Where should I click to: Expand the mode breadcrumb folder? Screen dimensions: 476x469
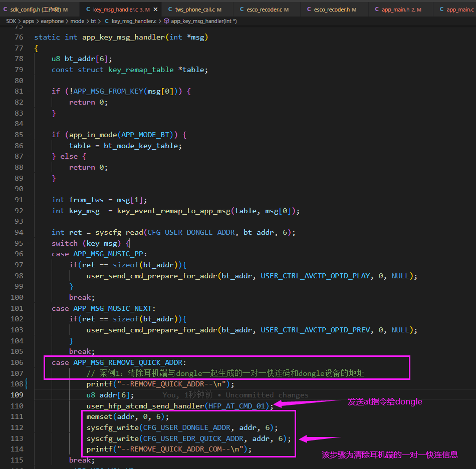[77, 21]
